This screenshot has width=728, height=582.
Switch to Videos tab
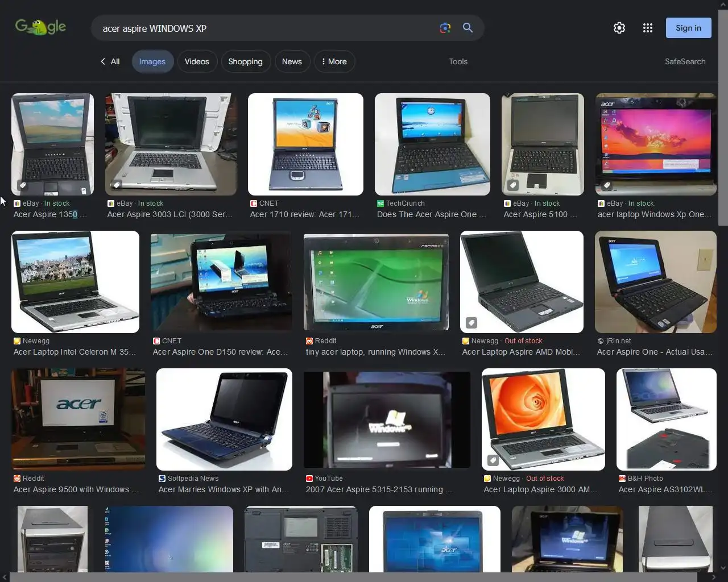tap(197, 61)
